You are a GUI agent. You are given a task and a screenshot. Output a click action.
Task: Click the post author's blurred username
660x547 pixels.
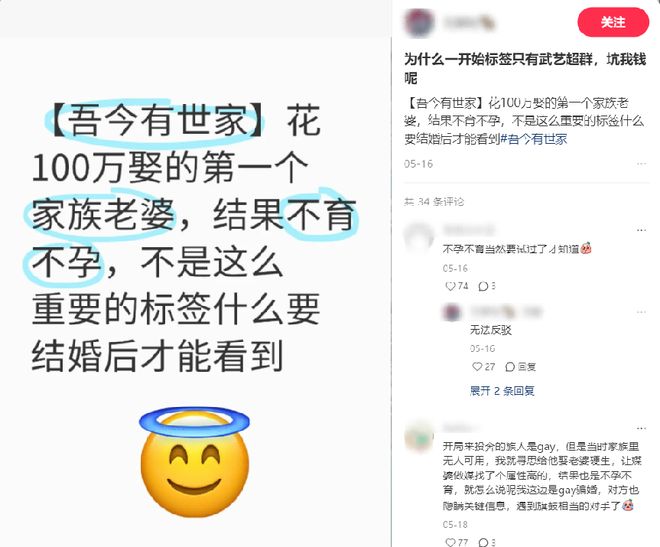click(469, 22)
